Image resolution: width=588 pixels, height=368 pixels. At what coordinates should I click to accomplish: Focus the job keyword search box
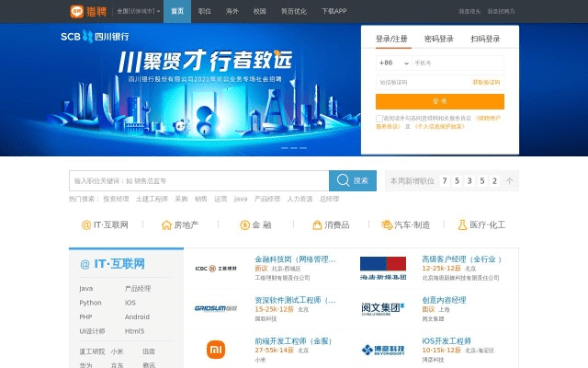[199, 181]
